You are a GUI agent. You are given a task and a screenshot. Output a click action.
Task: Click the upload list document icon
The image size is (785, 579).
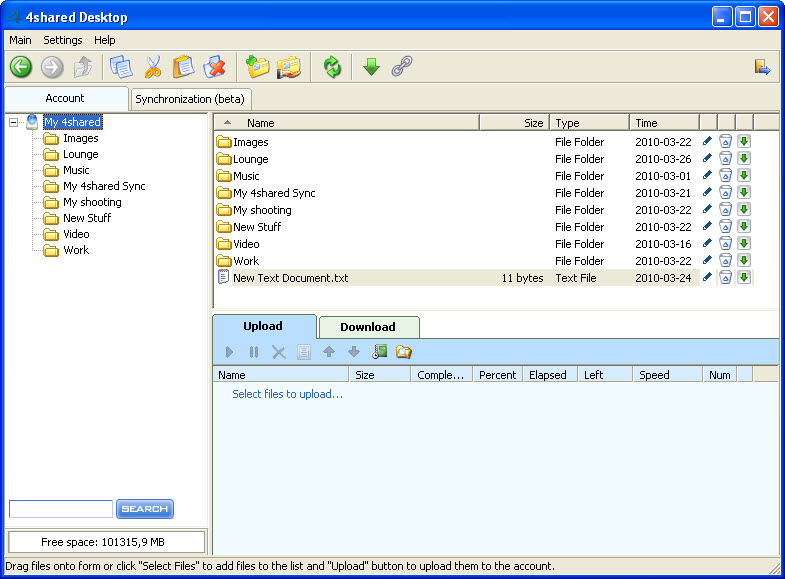tap(303, 352)
